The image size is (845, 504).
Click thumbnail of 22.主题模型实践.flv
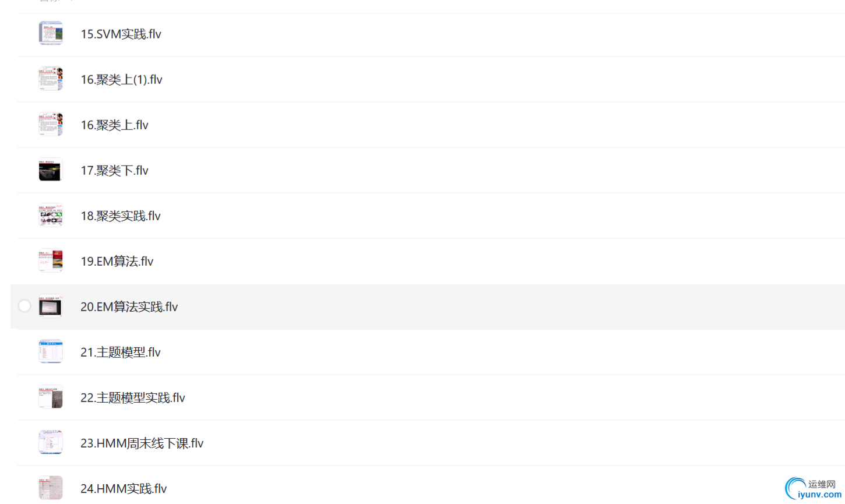coord(51,397)
